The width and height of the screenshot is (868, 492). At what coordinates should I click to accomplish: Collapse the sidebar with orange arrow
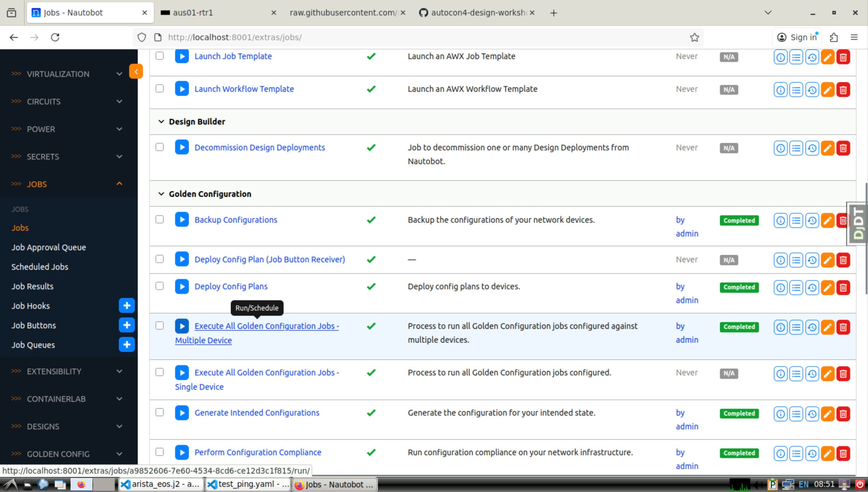coord(136,71)
